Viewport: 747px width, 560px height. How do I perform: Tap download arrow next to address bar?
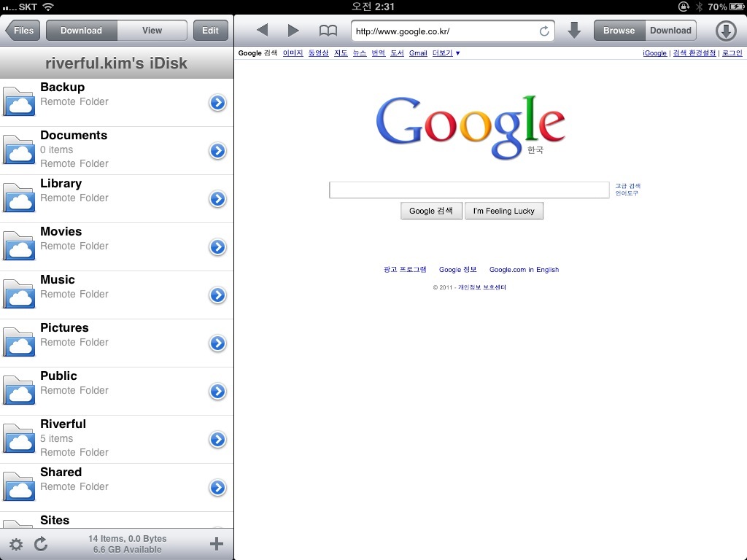(574, 30)
